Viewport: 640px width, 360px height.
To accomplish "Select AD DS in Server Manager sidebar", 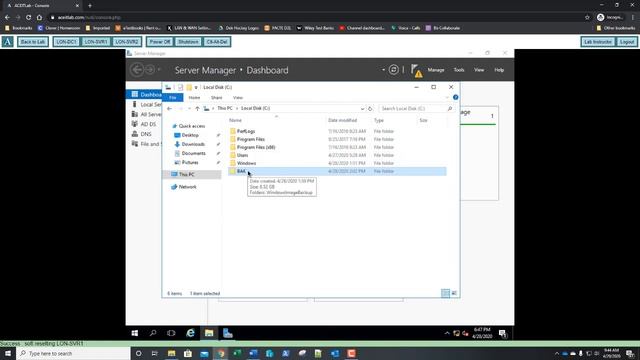I will point(147,124).
